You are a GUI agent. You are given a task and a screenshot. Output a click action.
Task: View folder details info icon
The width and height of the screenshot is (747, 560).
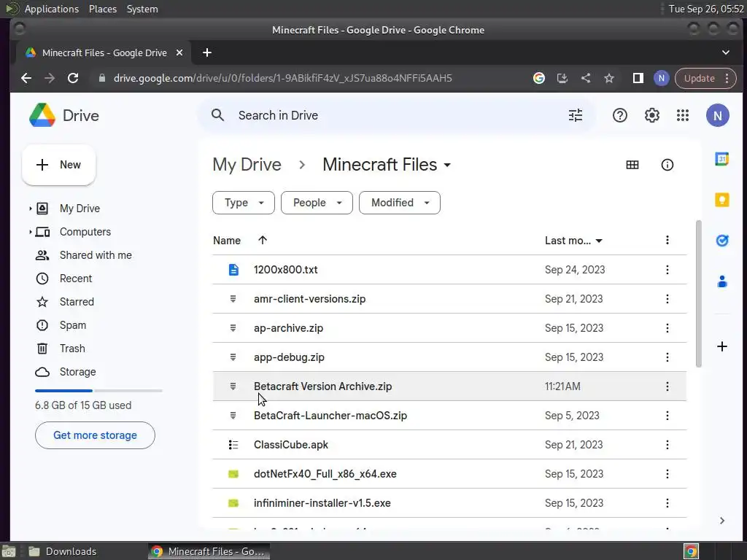tap(667, 165)
